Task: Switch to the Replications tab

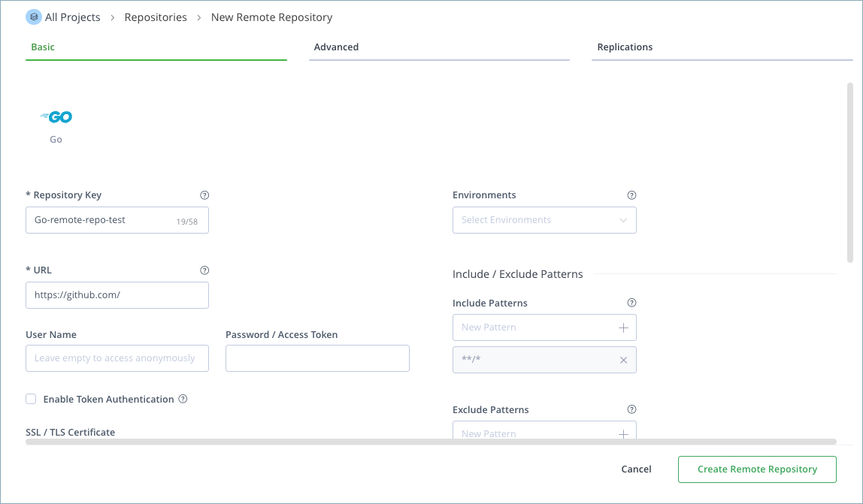Action: [722, 47]
